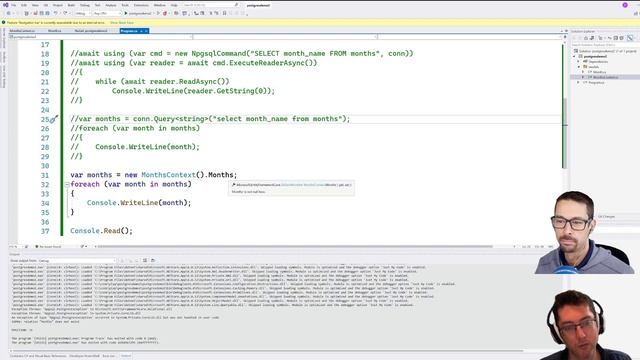Click the screwdriver quick action icon on line 25
The height and width of the screenshot is (360, 640).
(53, 119)
